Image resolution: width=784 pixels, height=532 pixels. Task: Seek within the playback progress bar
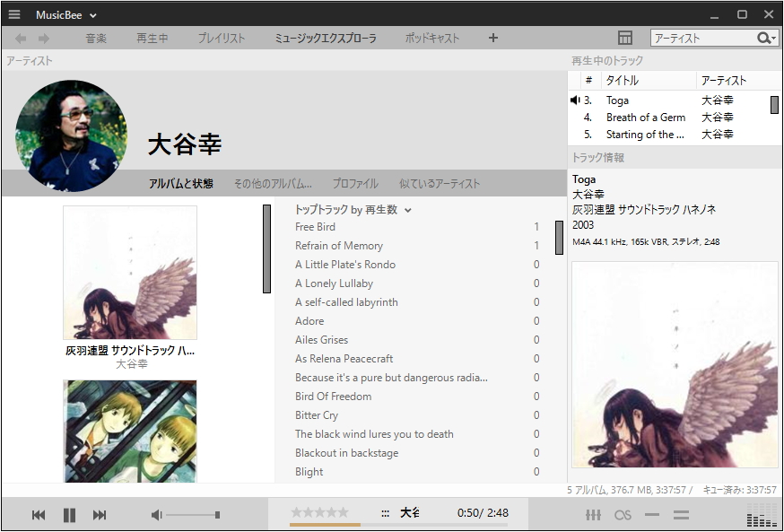[x=399, y=525]
